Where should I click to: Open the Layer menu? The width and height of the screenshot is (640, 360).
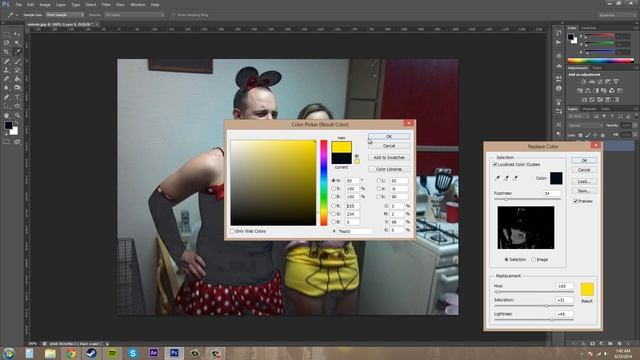coord(61,4)
